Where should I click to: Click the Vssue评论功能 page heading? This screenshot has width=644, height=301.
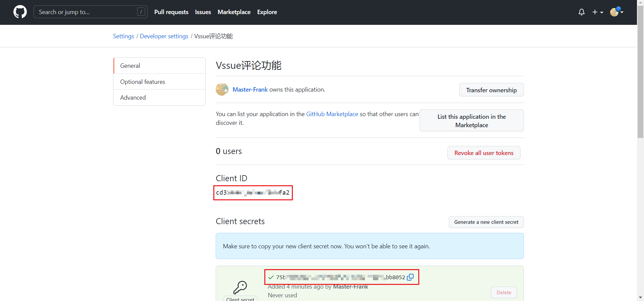click(x=249, y=65)
